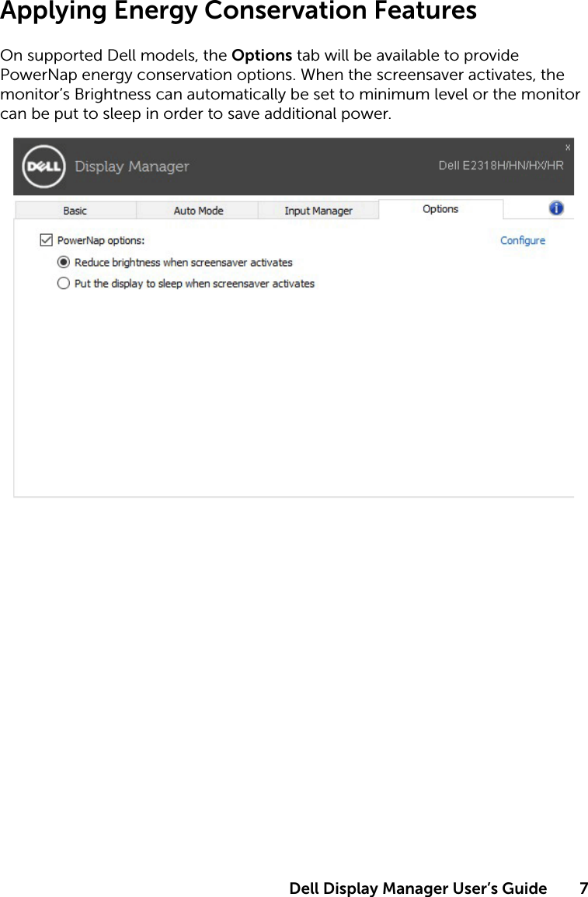Image resolution: width=588 pixels, height=897 pixels.
Task: Click the Dell Display Manager User's Guide footer
Action: point(418,888)
